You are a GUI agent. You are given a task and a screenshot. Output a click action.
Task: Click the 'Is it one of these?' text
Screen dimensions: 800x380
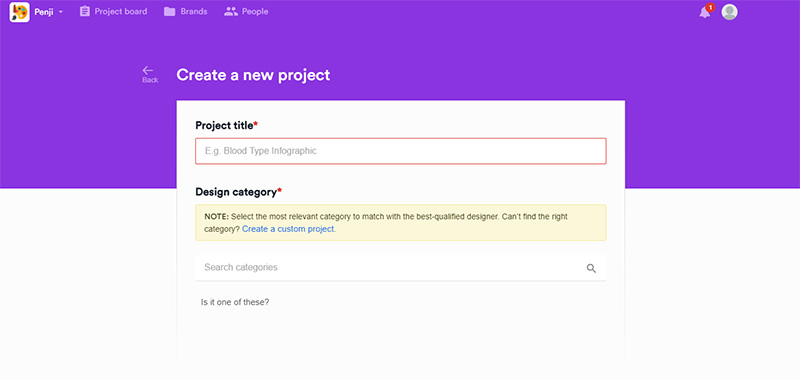[x=235, y=302]
